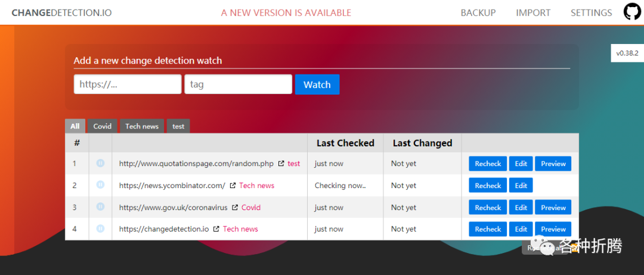Click the Tech news tag in row 2
The height and width of the screenshot is (275, 644).
coord(256,185)
